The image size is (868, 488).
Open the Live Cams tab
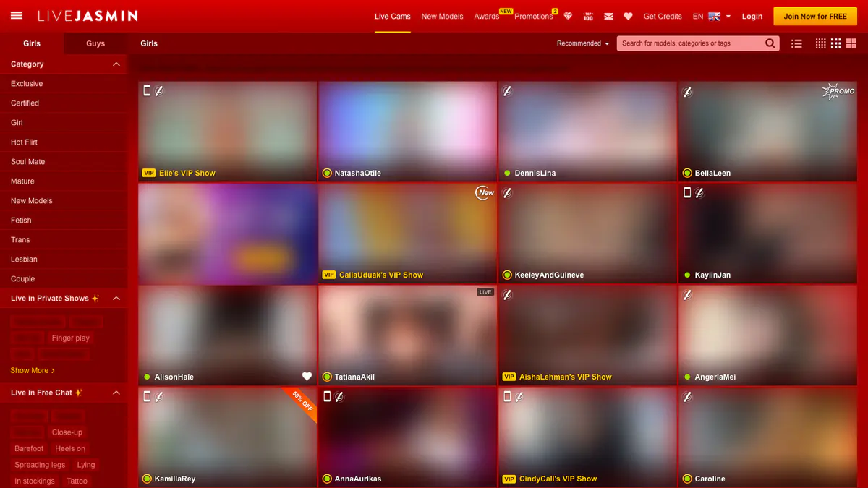point(393,16)
